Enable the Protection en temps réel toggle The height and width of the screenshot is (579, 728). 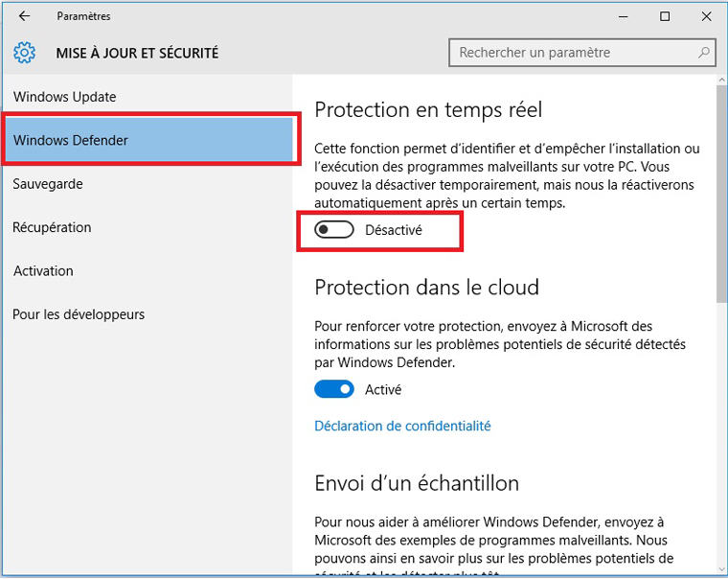pos(334,230)
